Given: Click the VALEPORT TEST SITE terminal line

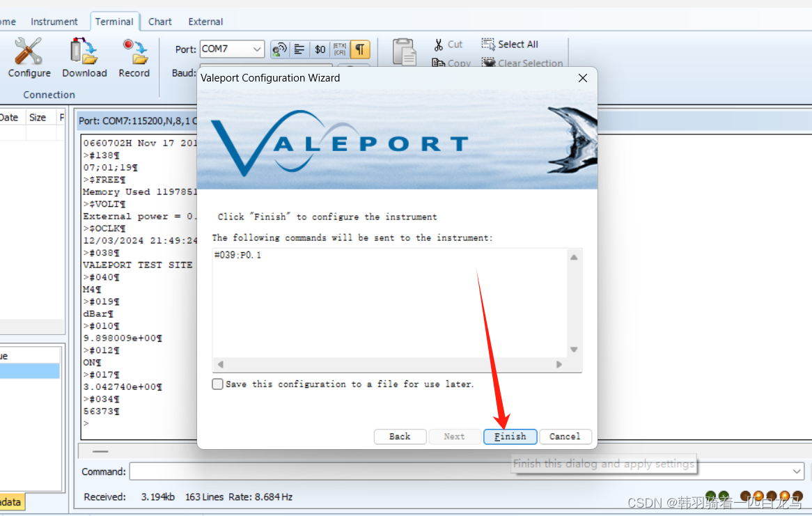Looking at the screenshot, I should (x=138, y=265).
